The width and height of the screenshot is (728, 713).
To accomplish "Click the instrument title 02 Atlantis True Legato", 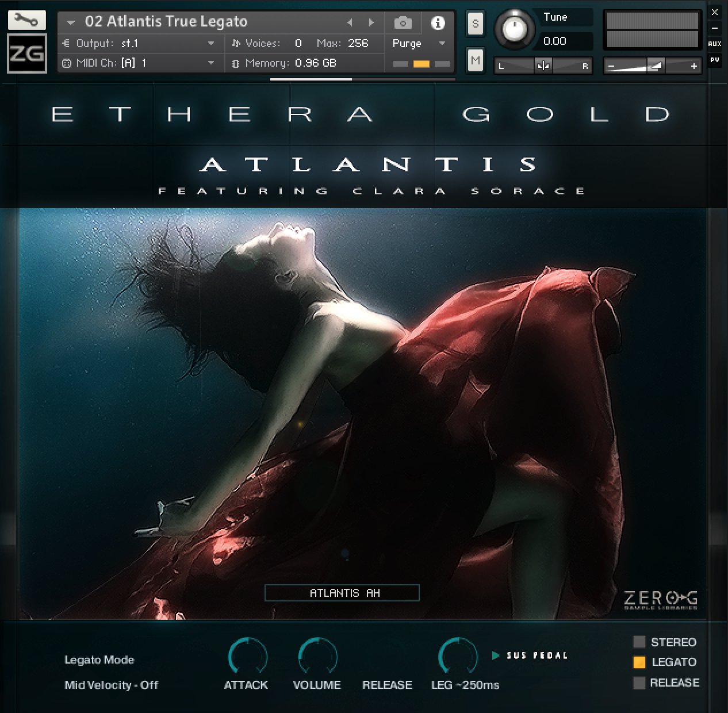I will pos(166,22).
